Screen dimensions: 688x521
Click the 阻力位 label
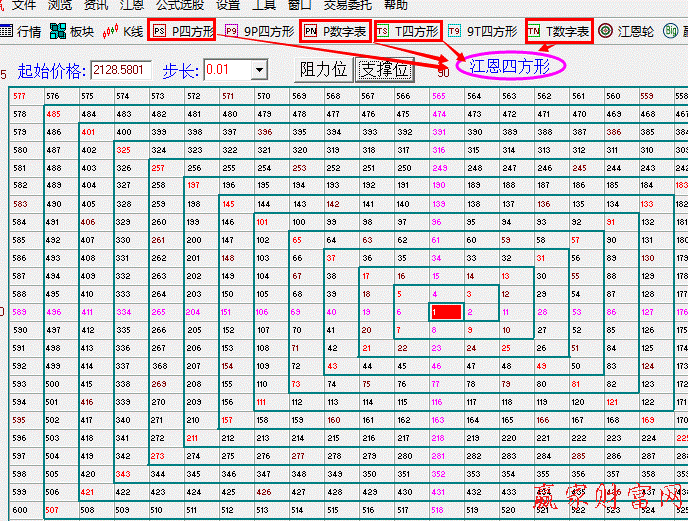point(324,70)
